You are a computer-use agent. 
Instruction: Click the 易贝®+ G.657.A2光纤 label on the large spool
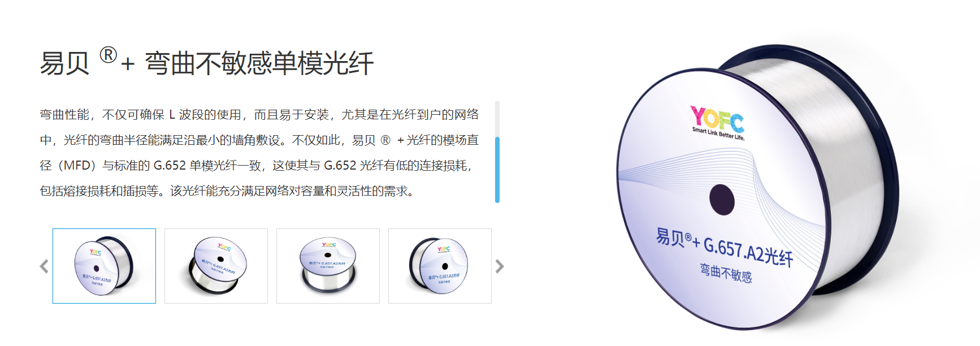725,247
